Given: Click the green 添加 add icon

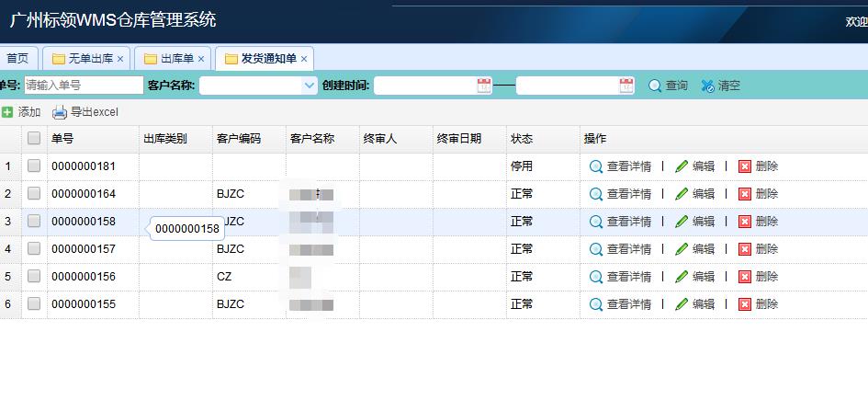Looking at the screenshot, I should (7, 112).
